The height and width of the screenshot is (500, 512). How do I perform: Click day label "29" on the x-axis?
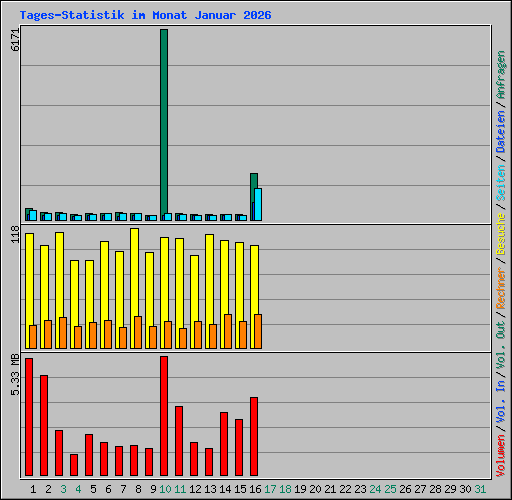pos(450,489)
